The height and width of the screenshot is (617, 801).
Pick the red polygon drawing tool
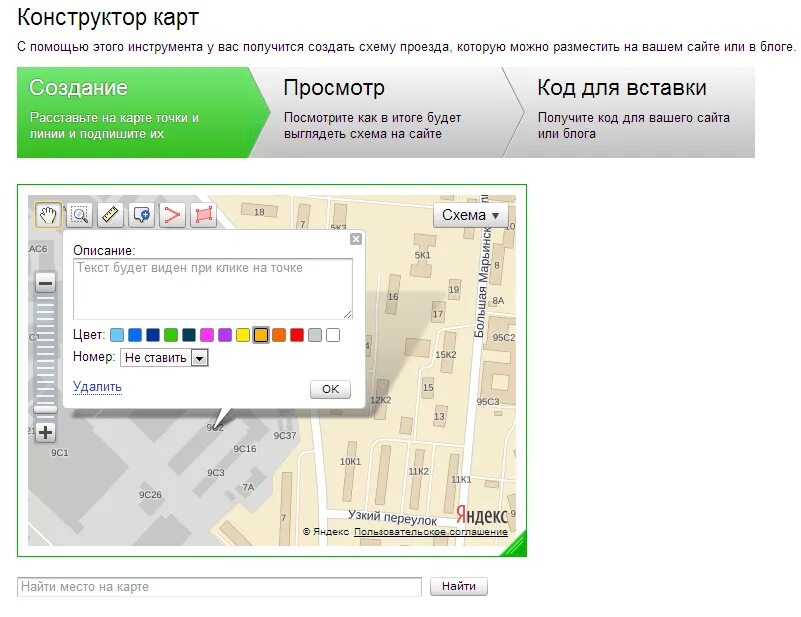coord(203,215)
